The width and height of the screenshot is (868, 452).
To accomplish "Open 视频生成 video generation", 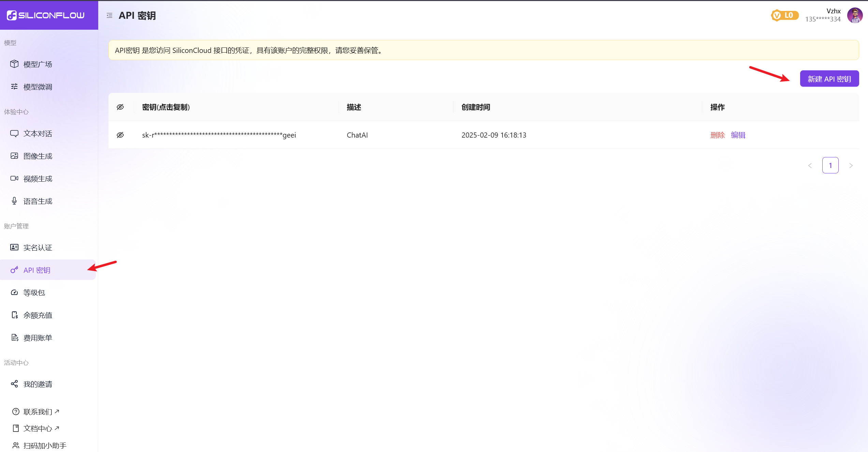I will (x=38, y=179).
